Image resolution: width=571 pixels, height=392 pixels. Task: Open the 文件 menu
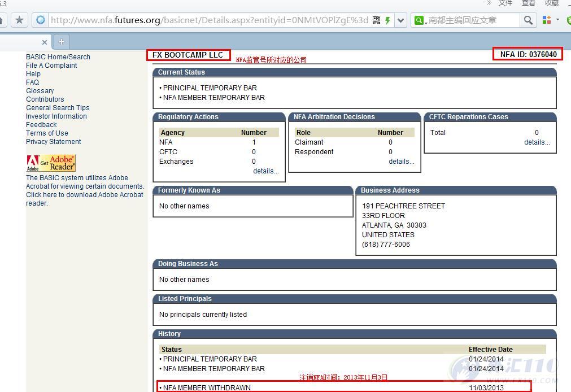505,3
